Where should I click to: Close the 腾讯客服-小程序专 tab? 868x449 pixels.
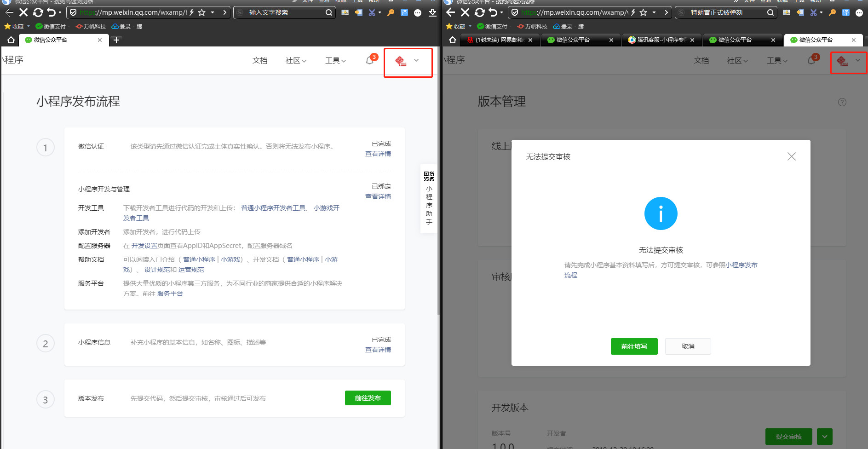click(x=692, y=40)
